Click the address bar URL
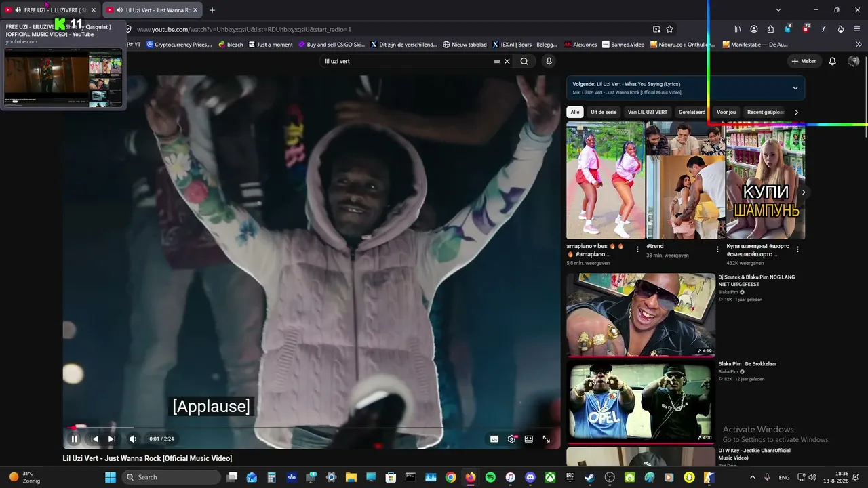This screenshot has width=868, height=488. point(244,29)
